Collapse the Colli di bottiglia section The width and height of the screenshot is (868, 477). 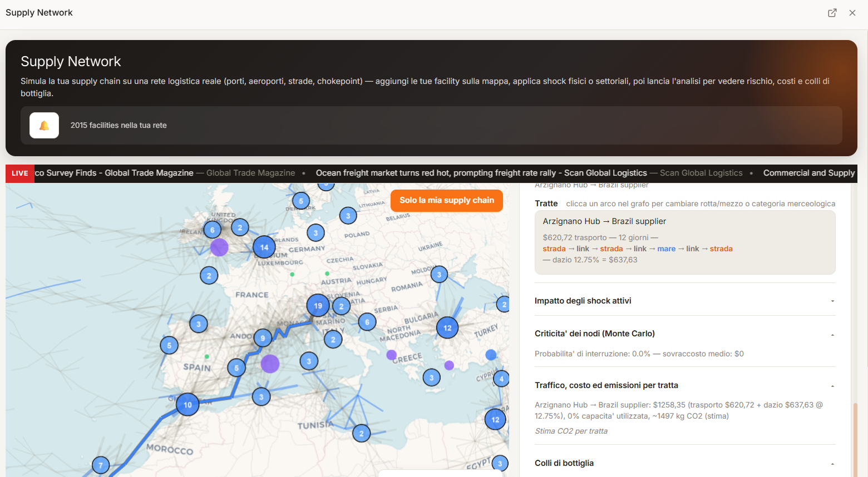point(685,463)
